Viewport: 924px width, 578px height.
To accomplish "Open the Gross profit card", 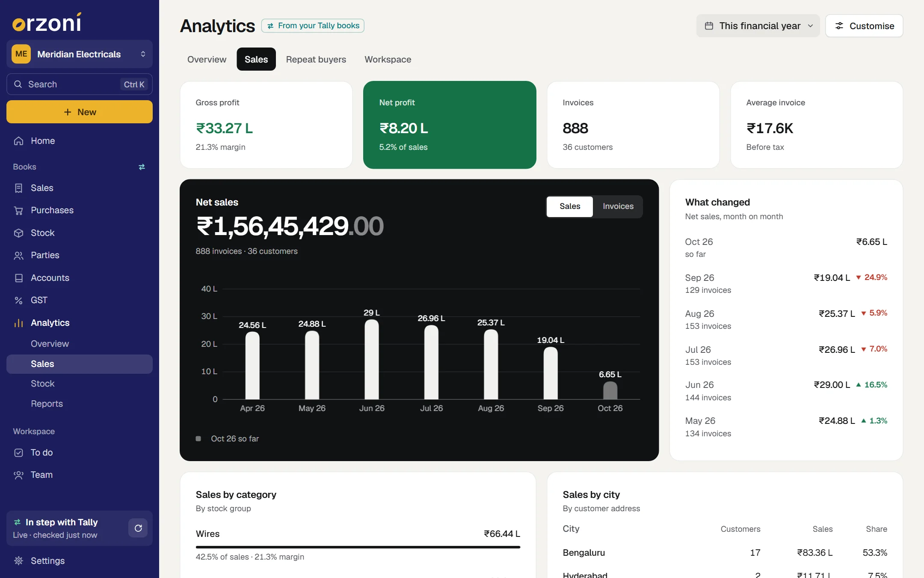I will [266, 125].
